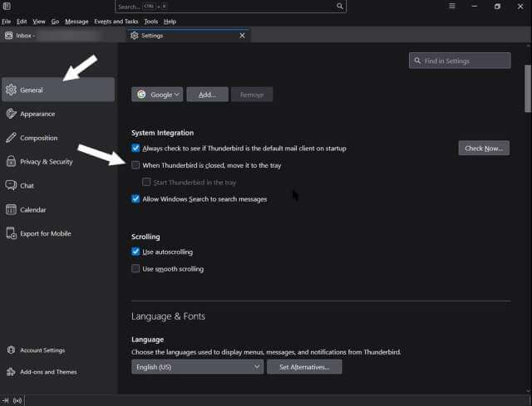Open the spaces toolbar icon at top-left
Viewport: 532px width, 406px height.
coord(7,6)
